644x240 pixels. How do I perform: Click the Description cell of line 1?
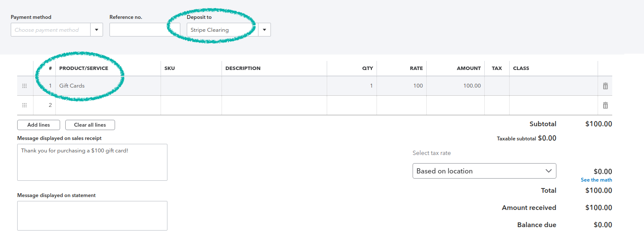(x=274, y=86)
